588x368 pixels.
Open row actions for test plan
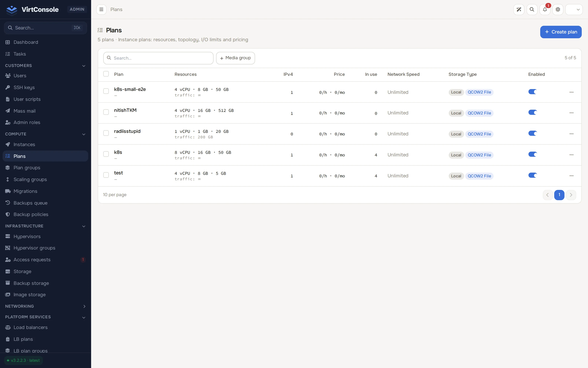tap(571, 176)
